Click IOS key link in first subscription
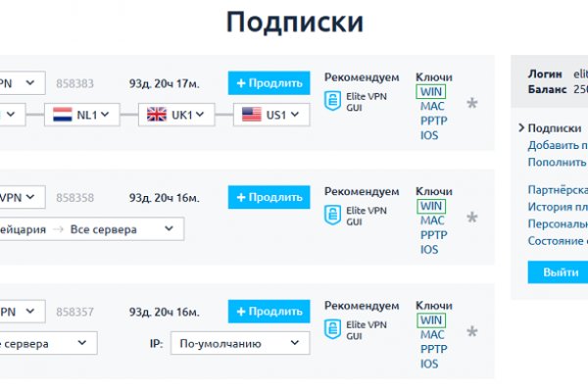Screen dimensions: 588x392 [x=428, y=135]
